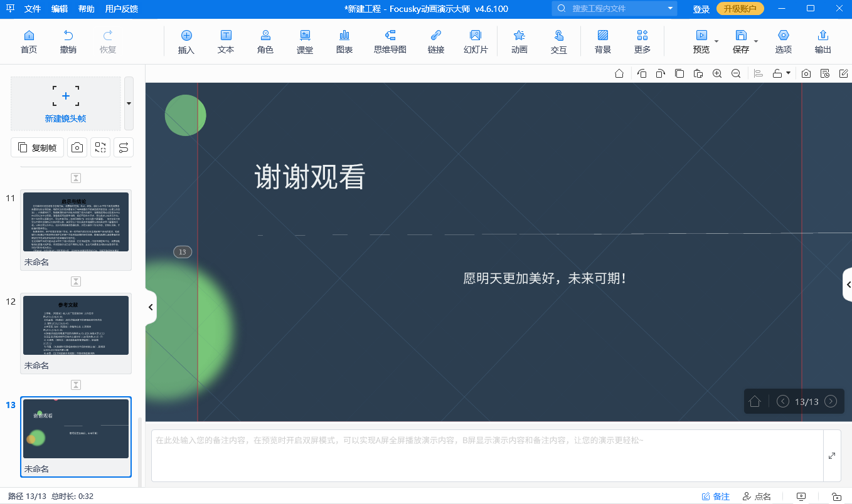Open 选项 options

784,42
